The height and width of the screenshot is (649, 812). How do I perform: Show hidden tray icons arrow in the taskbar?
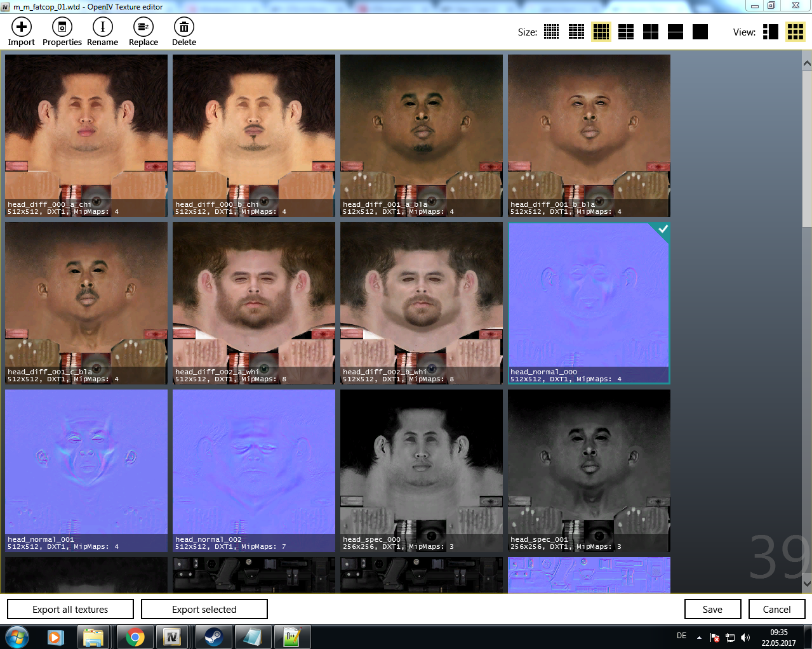point(699,637)
